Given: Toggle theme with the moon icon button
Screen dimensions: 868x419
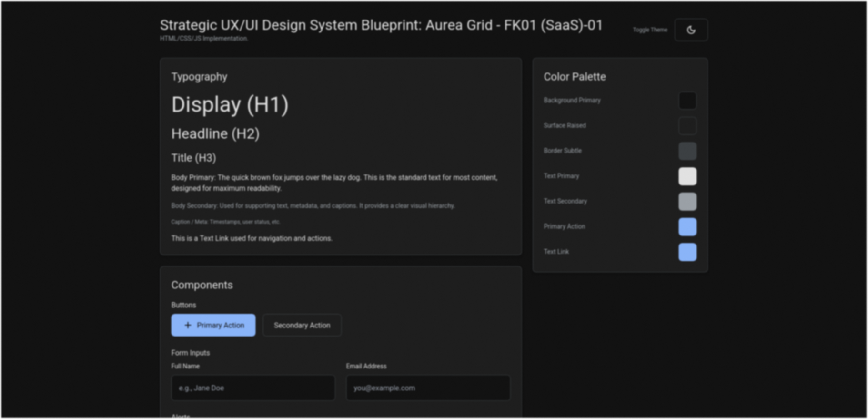Looking at the screenshot, I should [x=691, y=30].
